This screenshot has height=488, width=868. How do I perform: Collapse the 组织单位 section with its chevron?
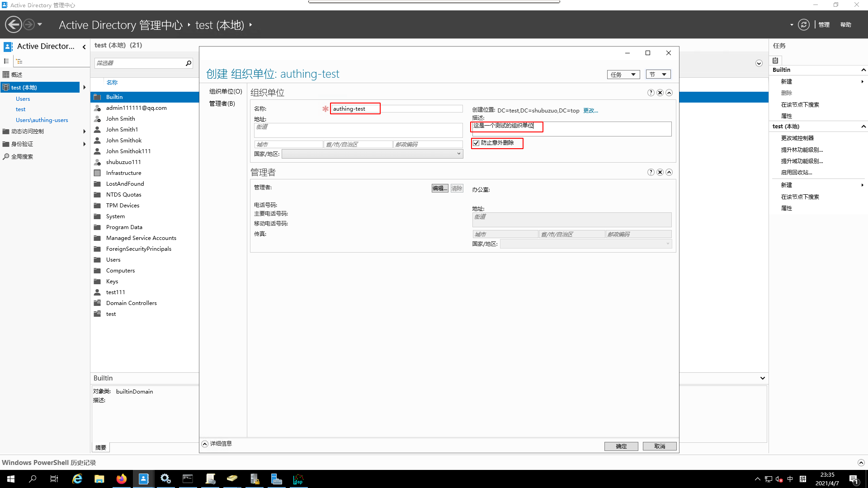point(670,92)
